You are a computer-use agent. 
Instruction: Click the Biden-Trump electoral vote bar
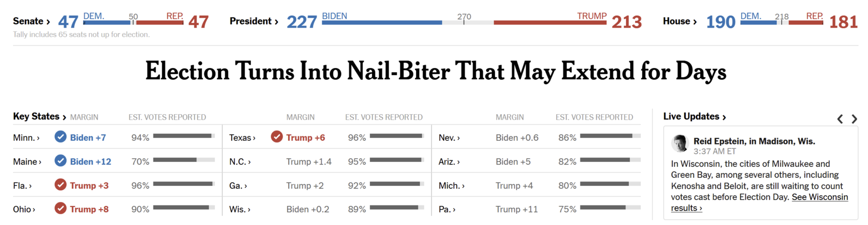pyautogui.click(x=464, y=22)
